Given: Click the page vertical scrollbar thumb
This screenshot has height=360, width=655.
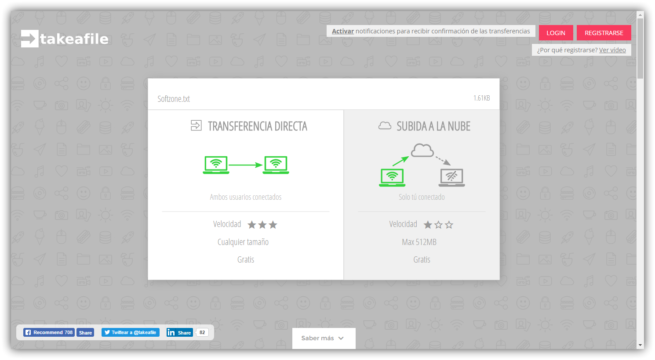Looking at the screenshot, I should (640, 48).
